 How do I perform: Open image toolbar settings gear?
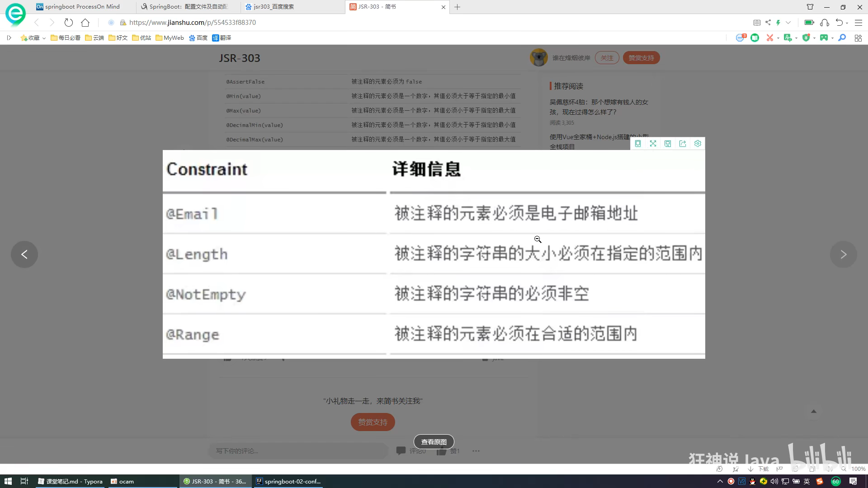[x=698, y=144]
